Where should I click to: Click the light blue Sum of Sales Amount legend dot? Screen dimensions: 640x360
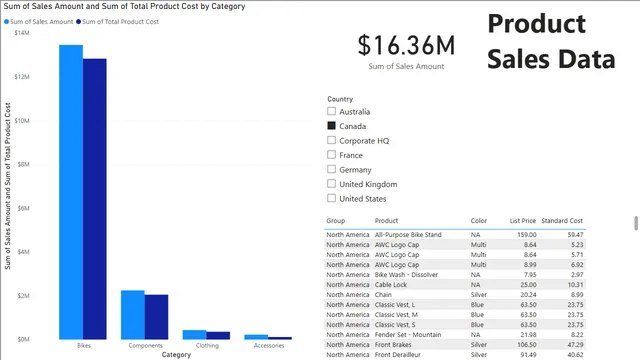[x=7, y=22]
